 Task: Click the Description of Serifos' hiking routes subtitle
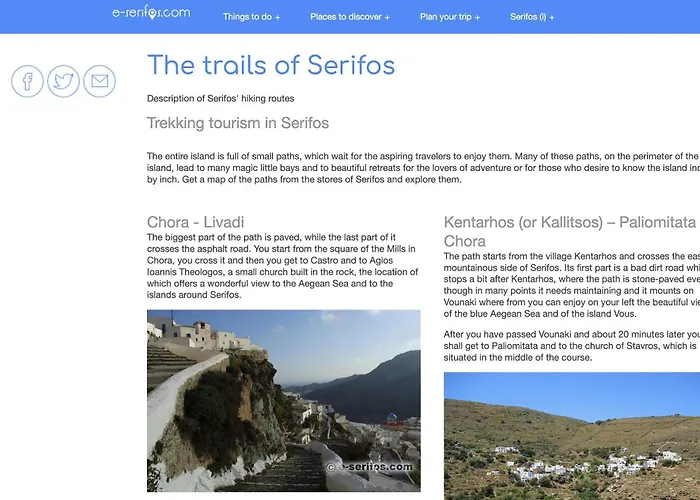click(220, 98)
